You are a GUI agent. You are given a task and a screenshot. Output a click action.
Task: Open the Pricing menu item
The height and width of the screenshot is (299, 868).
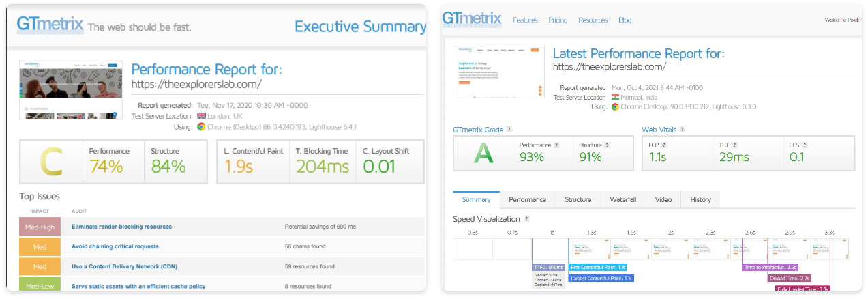tap(558, 20)
